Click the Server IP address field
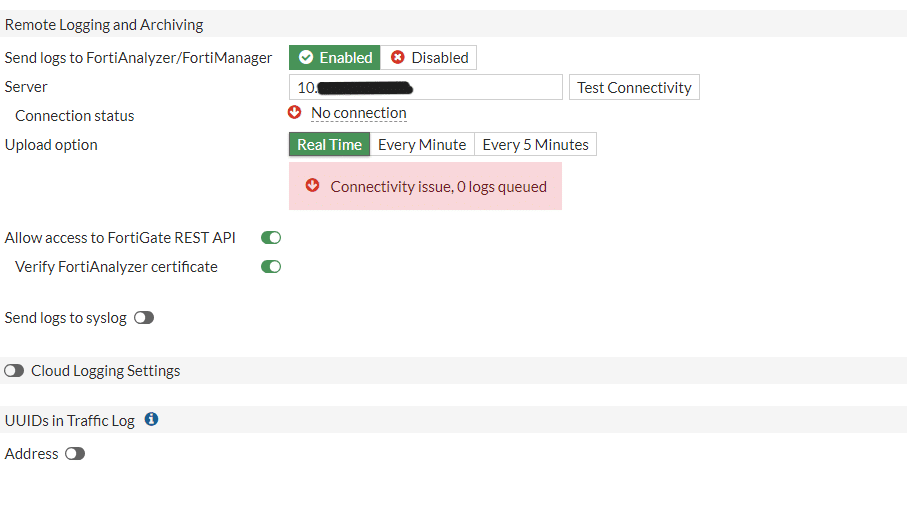907x528 pixels. click(x=426, y=87)
